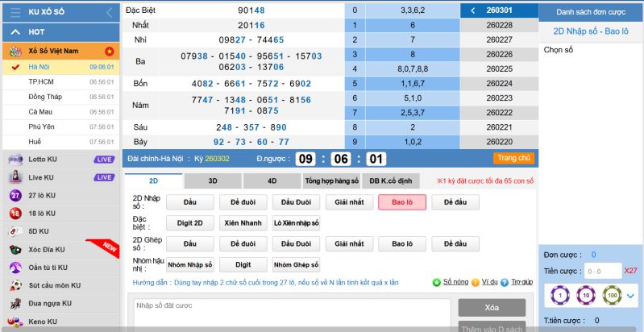Switch to the 4D tab
644x332 pixels.
pyautogui.click(x=272, y=181)
